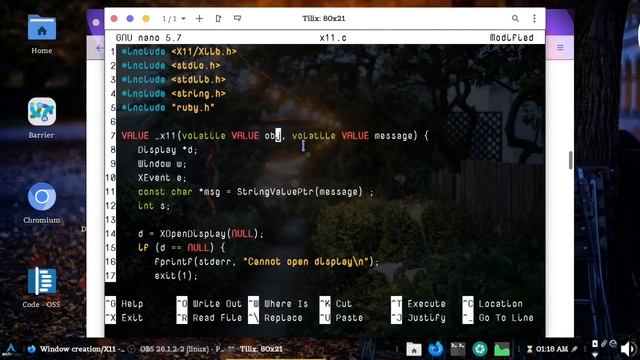
Task: Open the Tilix terminal search icon
Action: pos(515,19)
